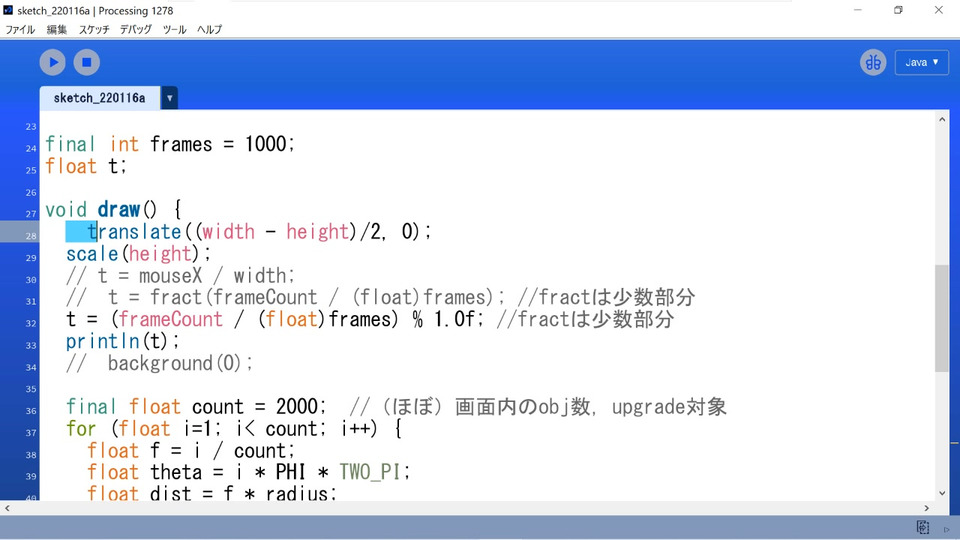Click "1.0f" on line 32
The width and height of the screenshot is (960, 540).
[x=454, y=320]
